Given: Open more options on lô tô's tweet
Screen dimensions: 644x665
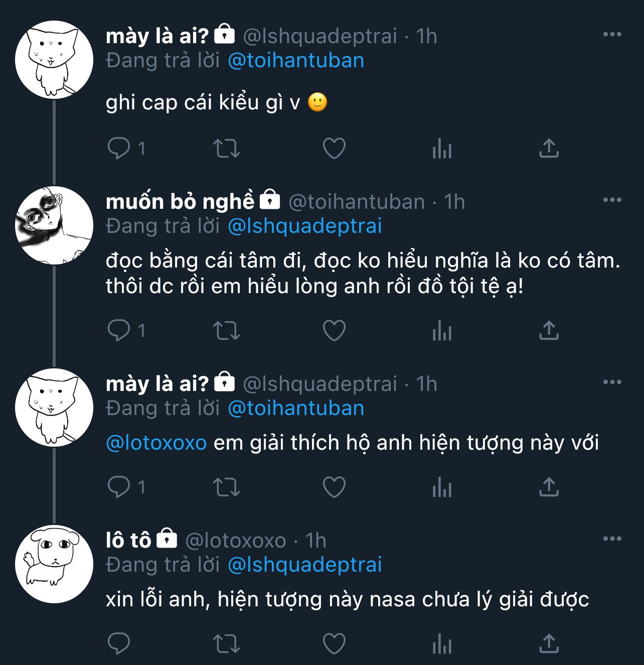Looking at the screenshot, I should (x=612, y=539).
